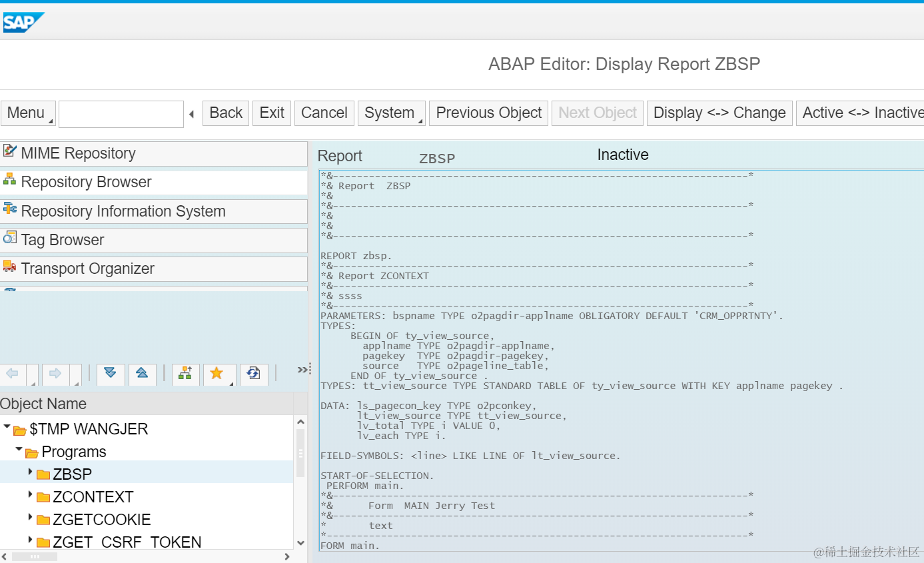Expand the ZCONTEXT program folder

(x=30, y=495)
